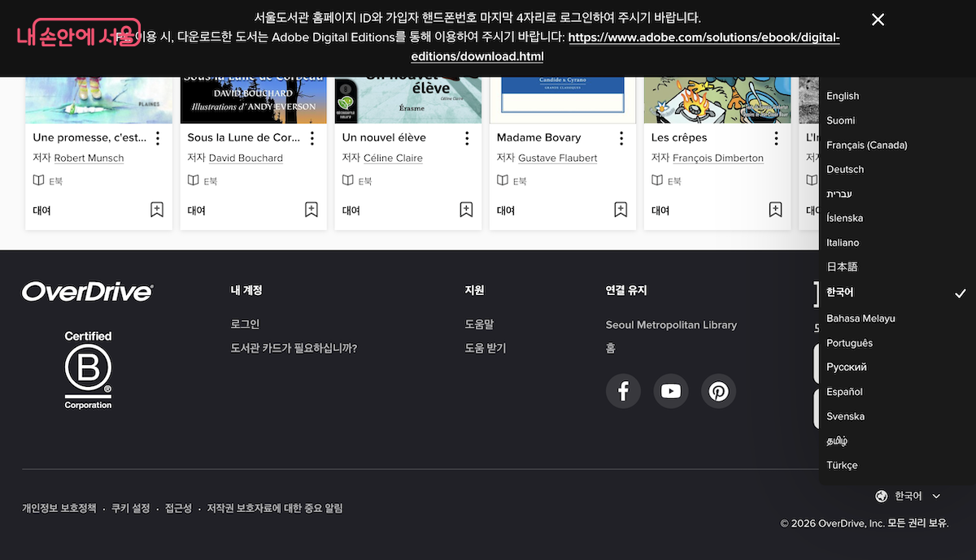The image size is (976, 560).
Task: Open author François Dimberton link
Action: pyautogui.click(x=718, y=158)
